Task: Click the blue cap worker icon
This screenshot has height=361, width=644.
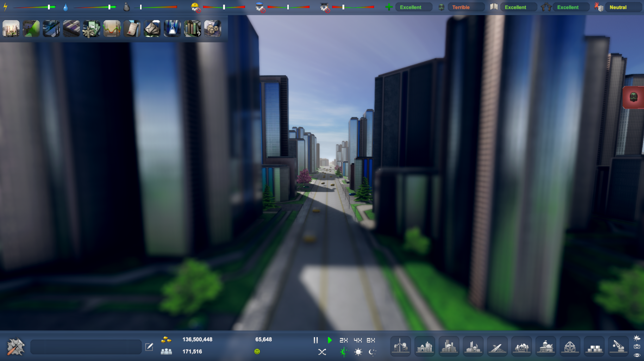Action: [260, 7]
